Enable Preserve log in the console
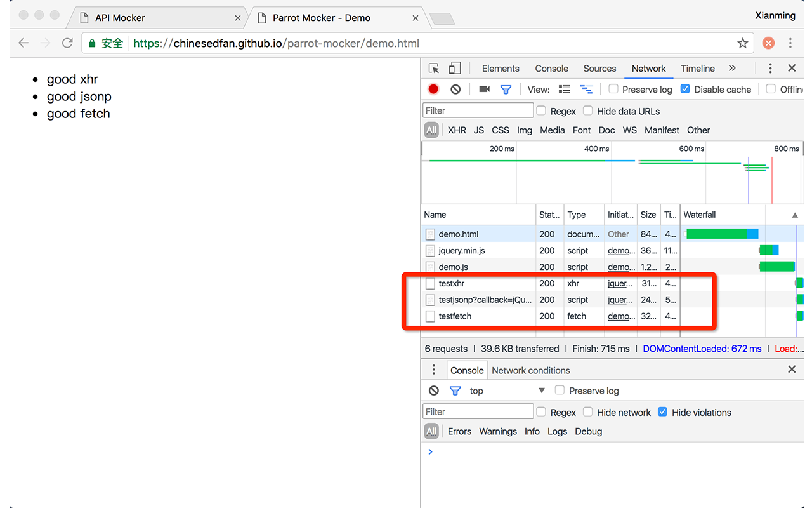 pyautogui.click(x=560, y=390)
